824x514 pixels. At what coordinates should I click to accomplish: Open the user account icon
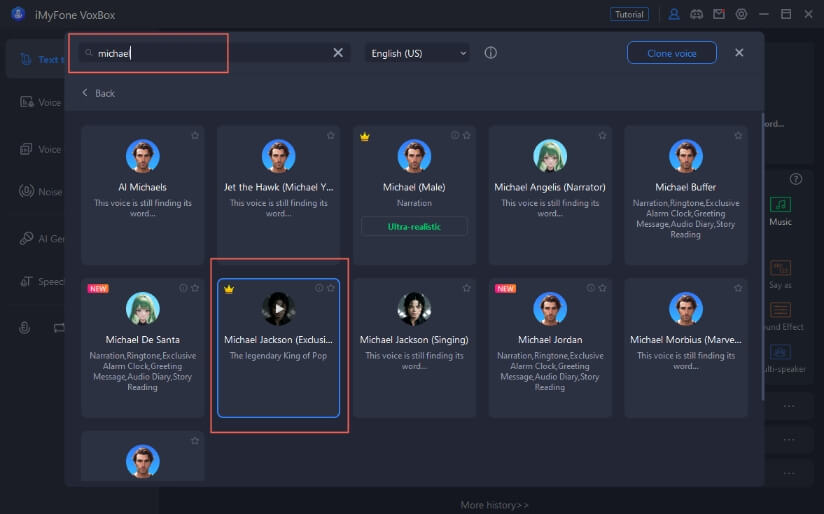coord(674,14)
